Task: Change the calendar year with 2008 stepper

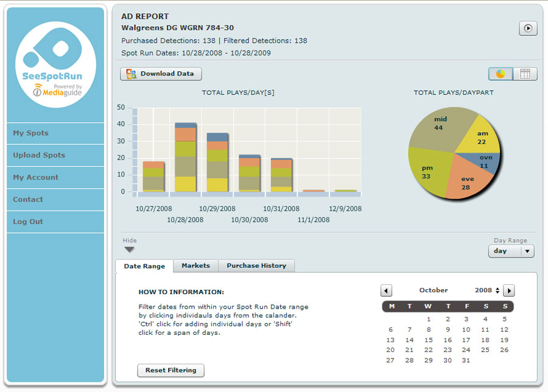Action: click(x=497, y=291)
